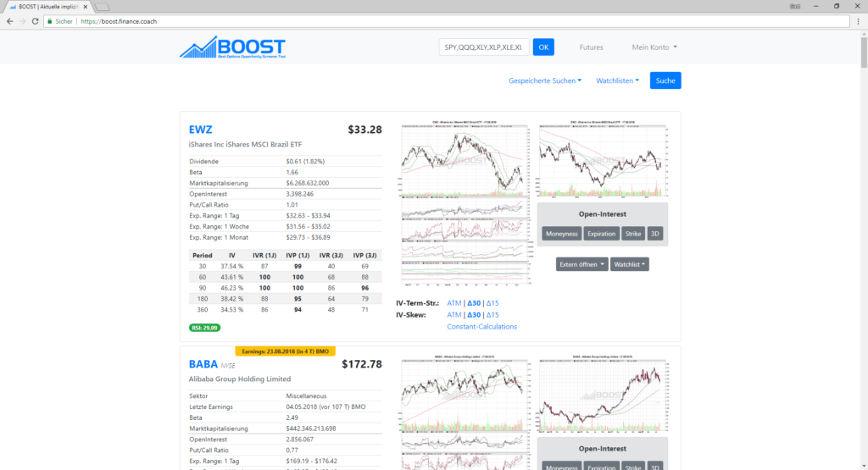The image size is (868, 470).
Task: Open IV-Term-Str. Δ30 link
Action: (474, 303)
